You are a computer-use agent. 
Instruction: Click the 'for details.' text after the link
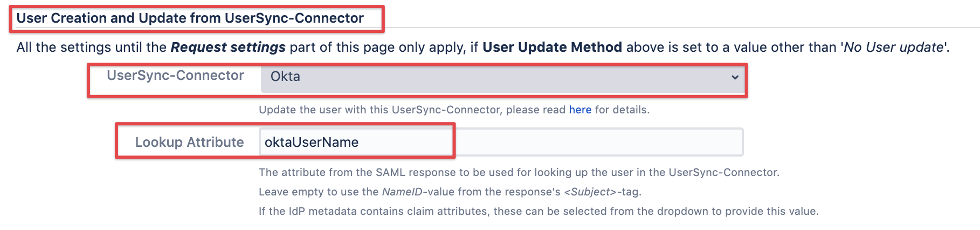point(622,110)
